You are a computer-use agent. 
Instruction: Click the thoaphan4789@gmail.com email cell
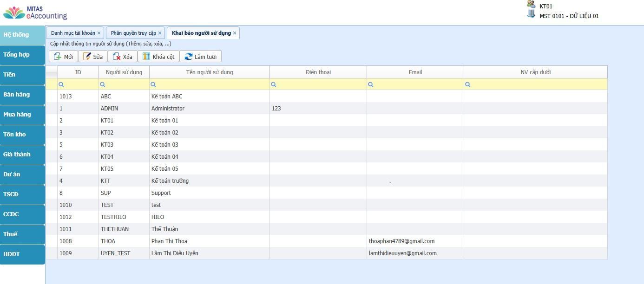point(415,241)
